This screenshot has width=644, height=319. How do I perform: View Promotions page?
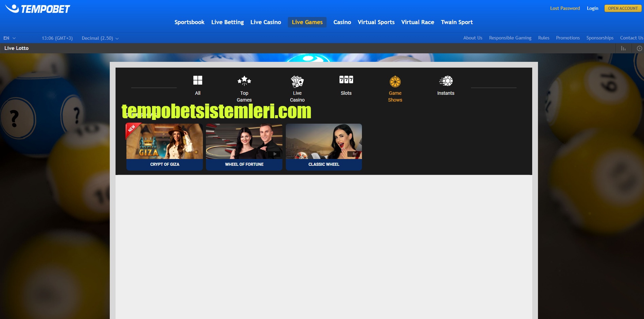click(x=568, y=38)
